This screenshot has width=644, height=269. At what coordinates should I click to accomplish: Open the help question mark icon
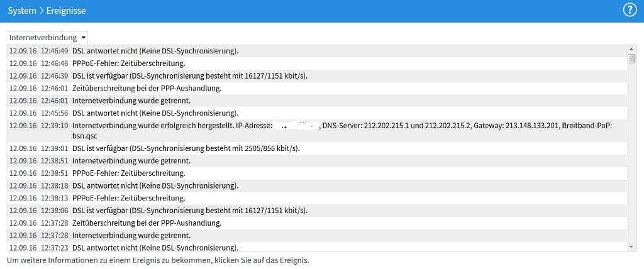(x=630, y=10)
